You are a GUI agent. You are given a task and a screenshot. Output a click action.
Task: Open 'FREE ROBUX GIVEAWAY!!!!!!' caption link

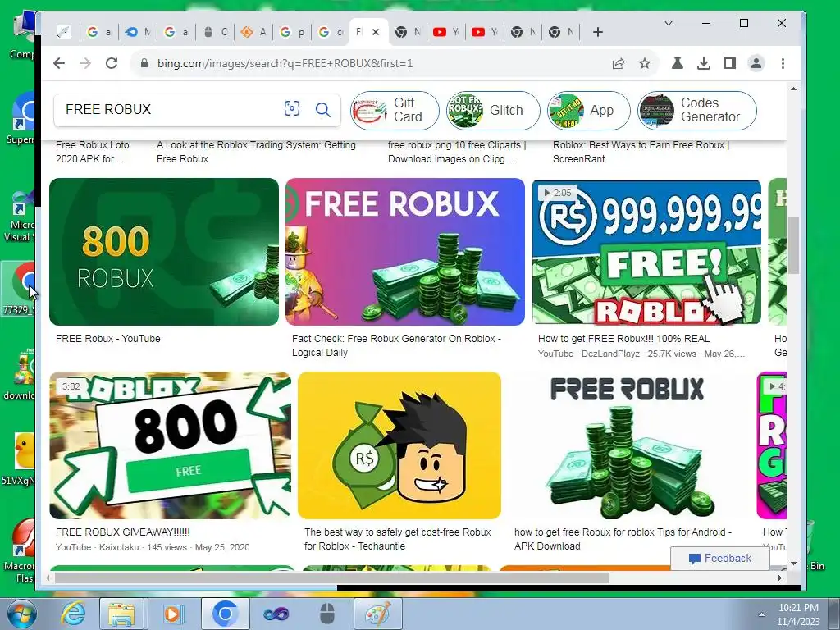123,532
